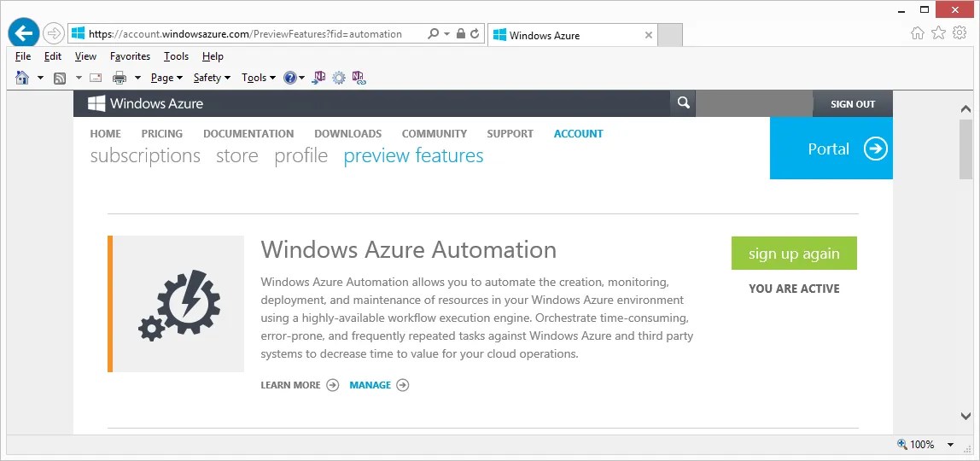Click the blue Help question mark icon
The height and width of the screenshot is (461, 980).
290,78
